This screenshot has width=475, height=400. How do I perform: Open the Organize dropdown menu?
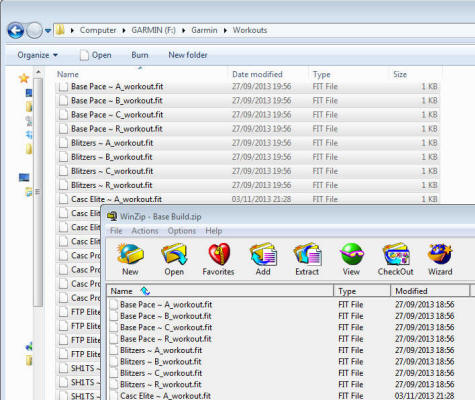(x=37, y=55)
